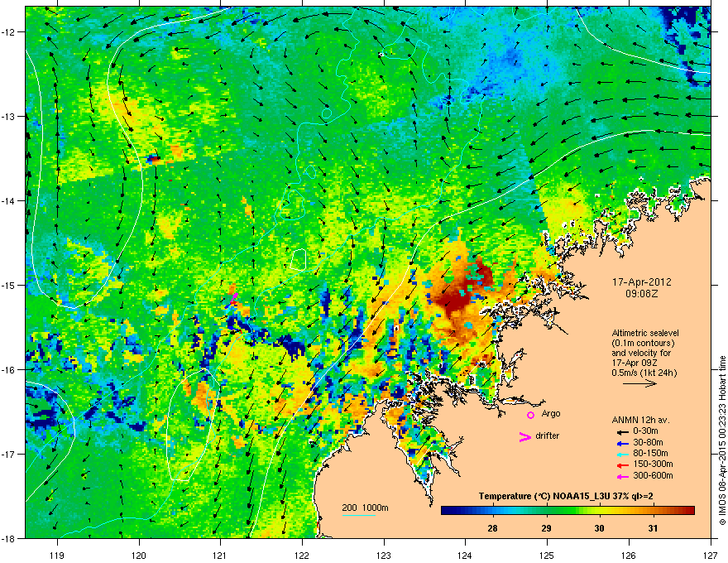Click the 29 tick label on colorbar
The image size is (728, 563).
pyautogui.click(x=547, y=528)
